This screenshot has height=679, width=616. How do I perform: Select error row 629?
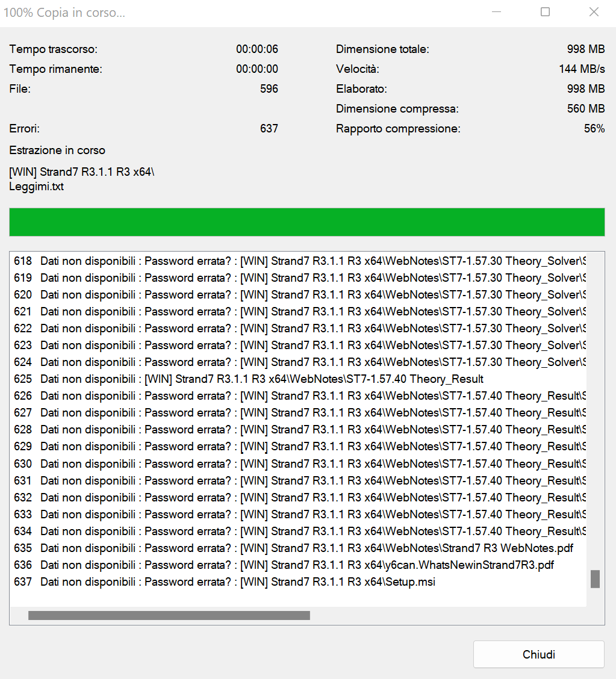click(298, 447)
